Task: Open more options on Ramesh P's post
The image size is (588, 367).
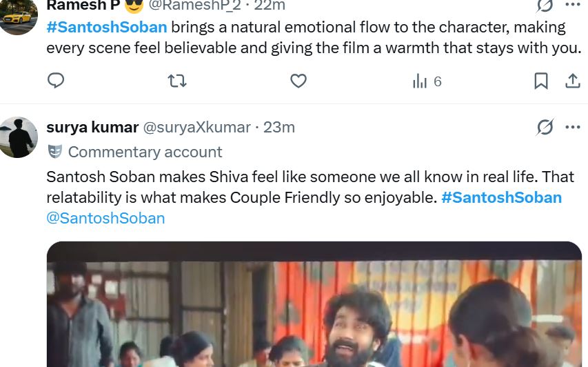Action: pos(572,6)
